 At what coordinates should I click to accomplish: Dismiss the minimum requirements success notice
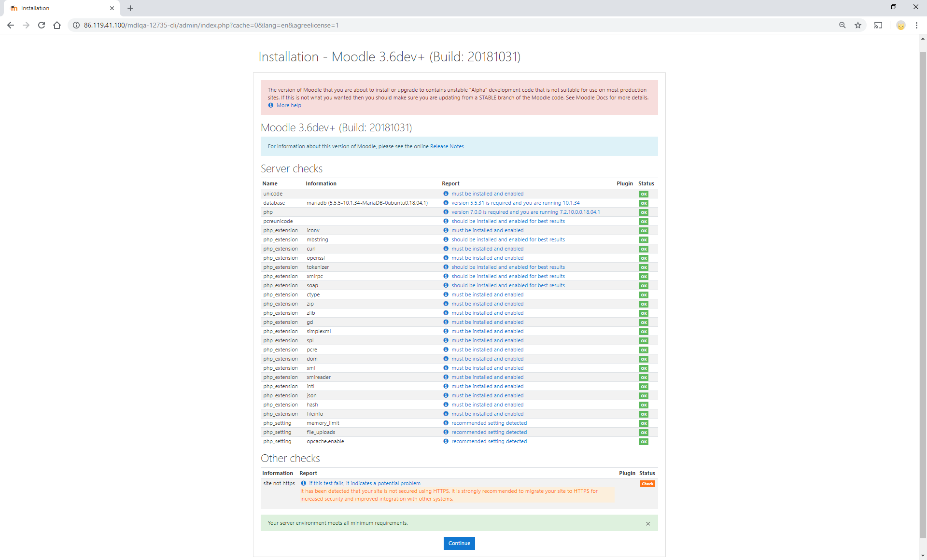648,524
